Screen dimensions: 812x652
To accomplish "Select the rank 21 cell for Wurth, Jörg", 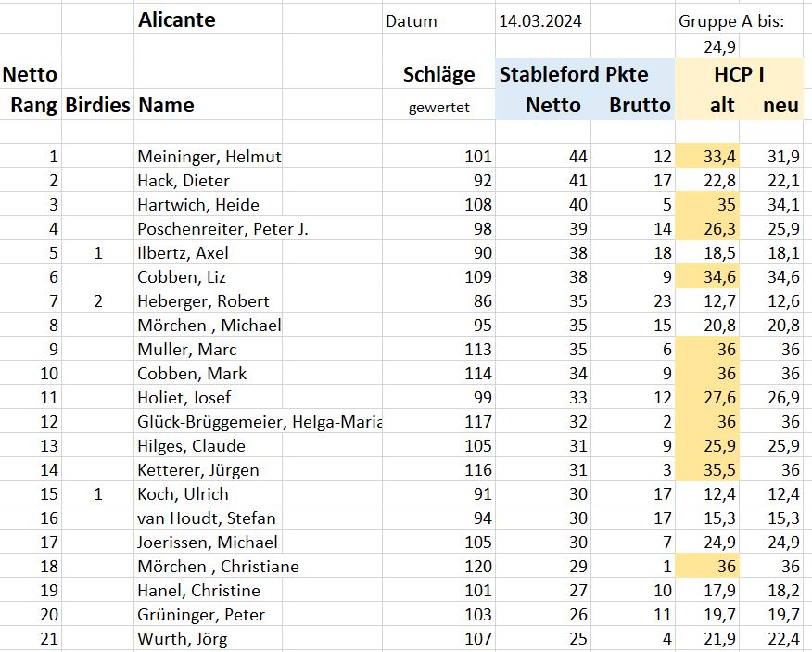I will click(49, 638).
